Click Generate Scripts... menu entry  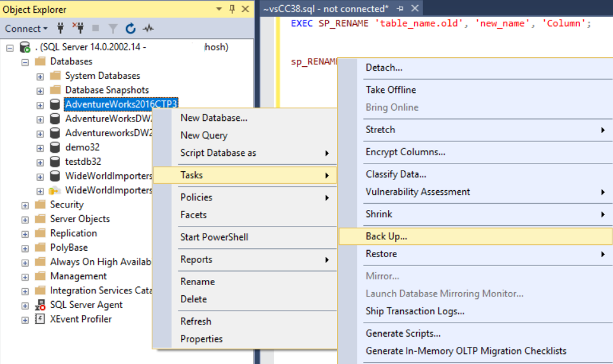tap(403, 333)
